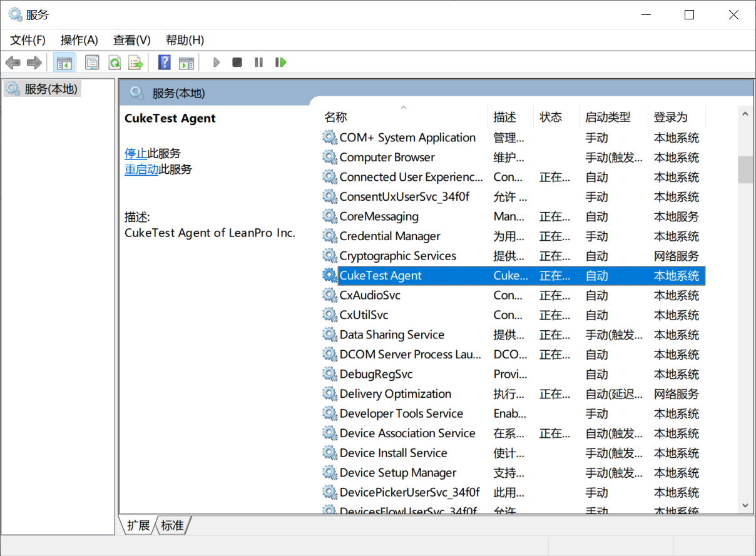Image resolution: width=756 pixels, height=556 pixels.
Task: Switch to the 标准 tab
Action: [x=173, y=525]
